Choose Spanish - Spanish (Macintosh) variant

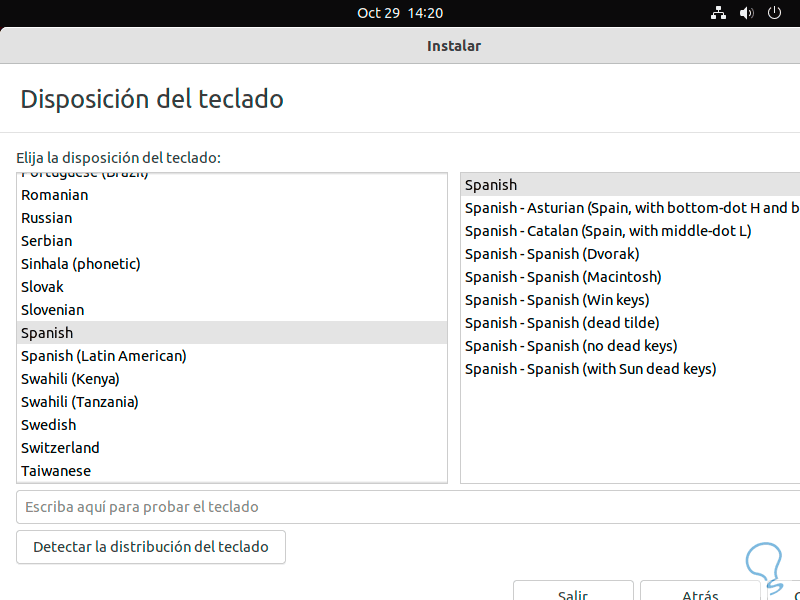pyautogui.click(x=563, y=277)
